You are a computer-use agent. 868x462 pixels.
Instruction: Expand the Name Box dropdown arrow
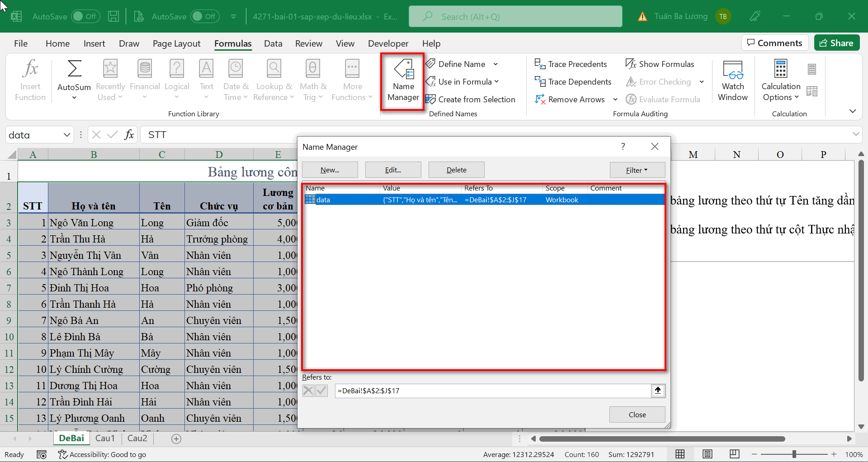(x=67, y=135)
